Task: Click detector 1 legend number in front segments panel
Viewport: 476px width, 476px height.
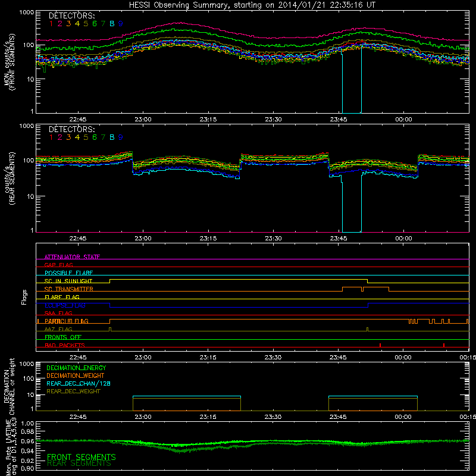Action: tap(51, 24)
